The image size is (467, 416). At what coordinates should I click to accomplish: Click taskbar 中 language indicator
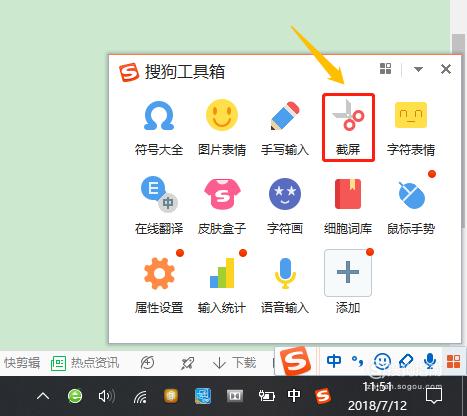(294, 396)
